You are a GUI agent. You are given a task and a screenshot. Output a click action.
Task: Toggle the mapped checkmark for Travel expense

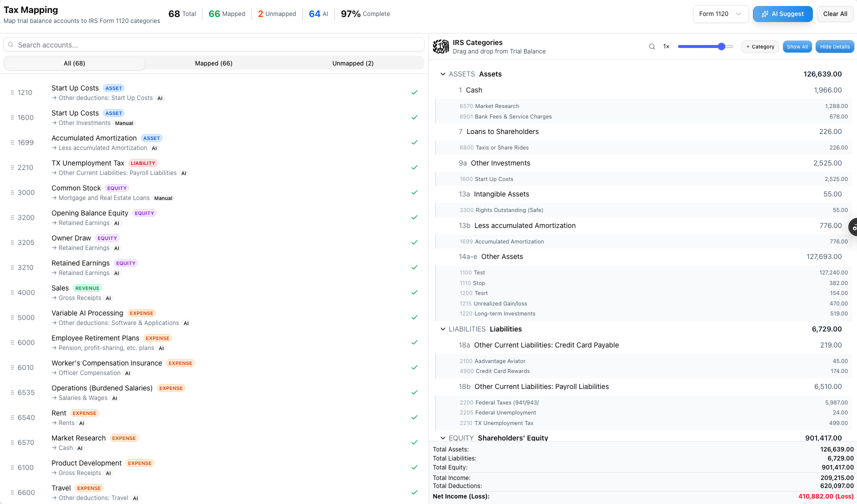pyautogui.click(x=414, y=492)
